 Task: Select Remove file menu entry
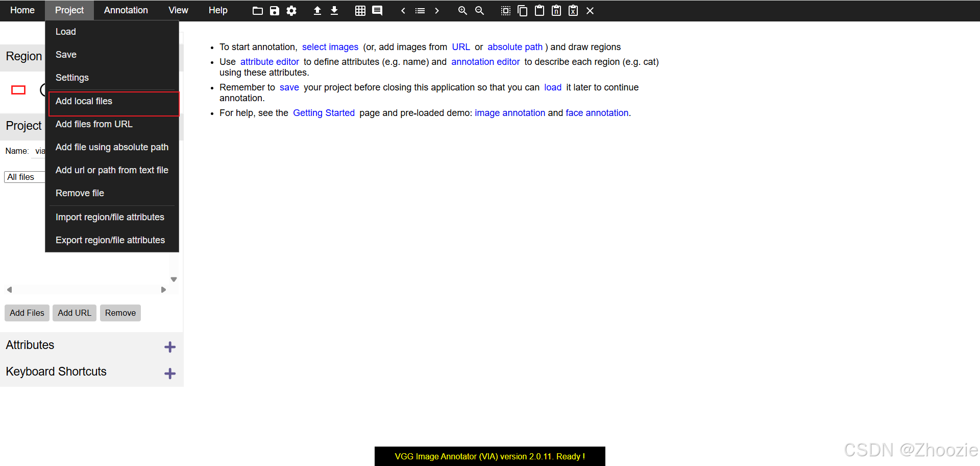coord(112,193)
